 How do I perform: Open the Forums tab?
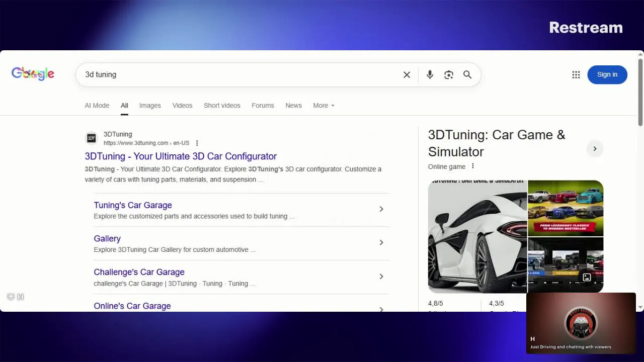[x=263, y=106]
